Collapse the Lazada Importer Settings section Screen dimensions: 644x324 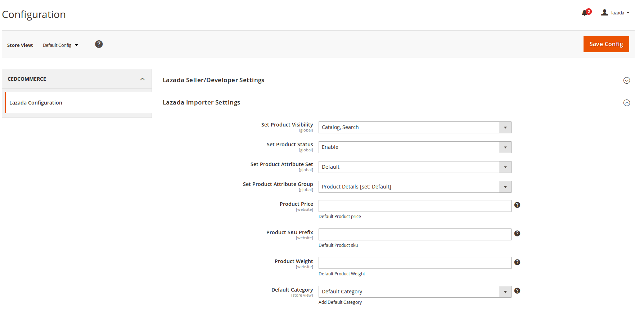pyautogui.click(x=627, y=103)
